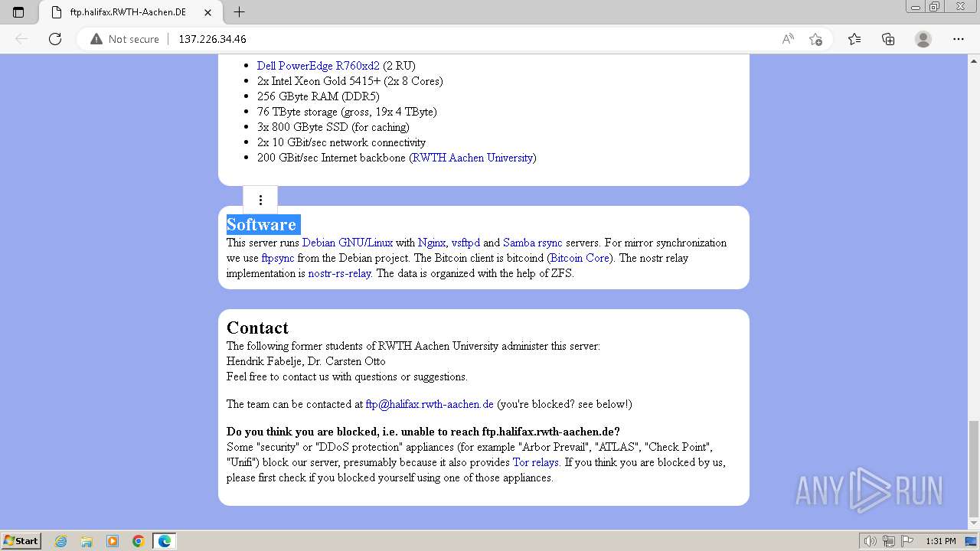Follow the Samba rsync link
This screenshot has width=980, height=551.
pyautogui.click(x=533, y=243)
